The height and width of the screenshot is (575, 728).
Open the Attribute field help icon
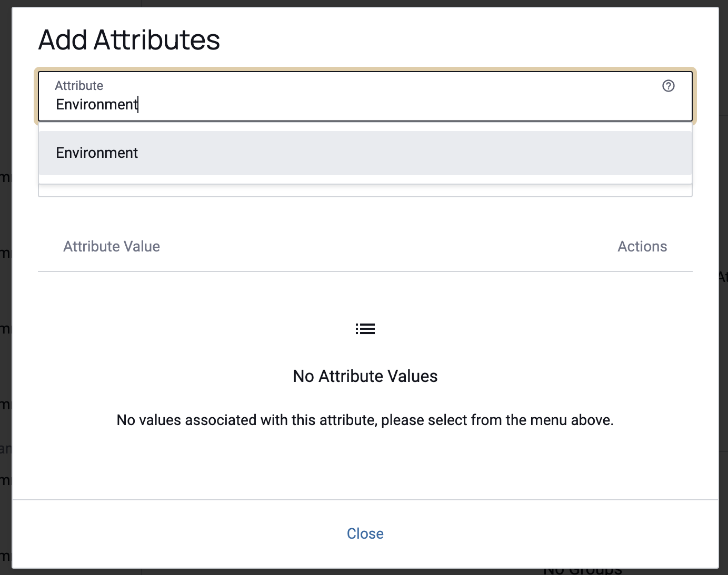pos(668,86)
